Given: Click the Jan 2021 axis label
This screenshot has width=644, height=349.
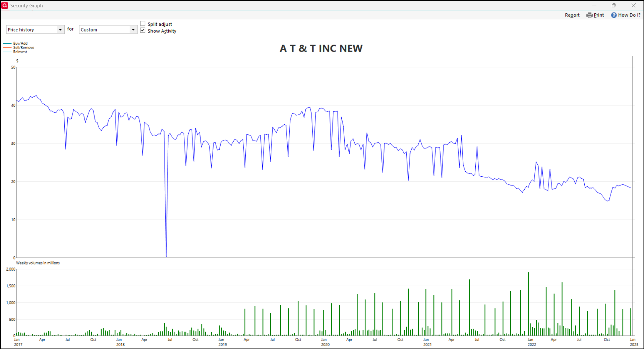Looking at the screenshot, I should [427, 342].
